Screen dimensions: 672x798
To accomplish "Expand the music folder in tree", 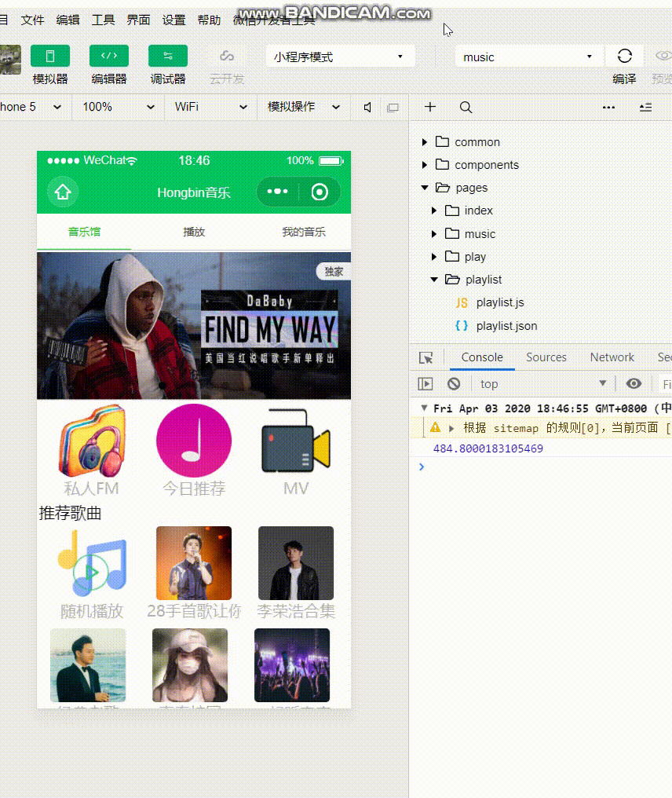I will [434, 234].
